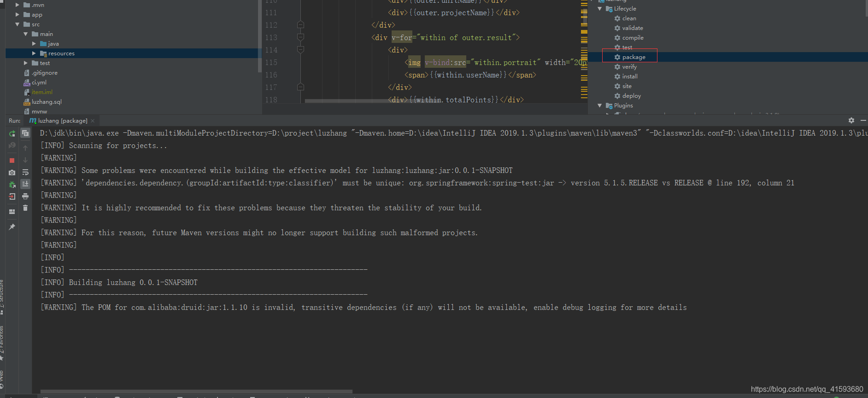Rerun the luzhang package build

(12, 133)
